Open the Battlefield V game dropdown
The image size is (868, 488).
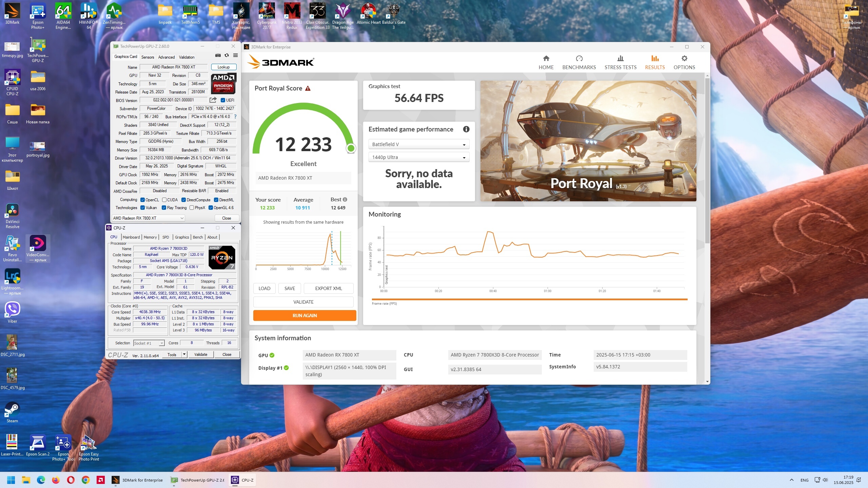click(x=419, y=144)
